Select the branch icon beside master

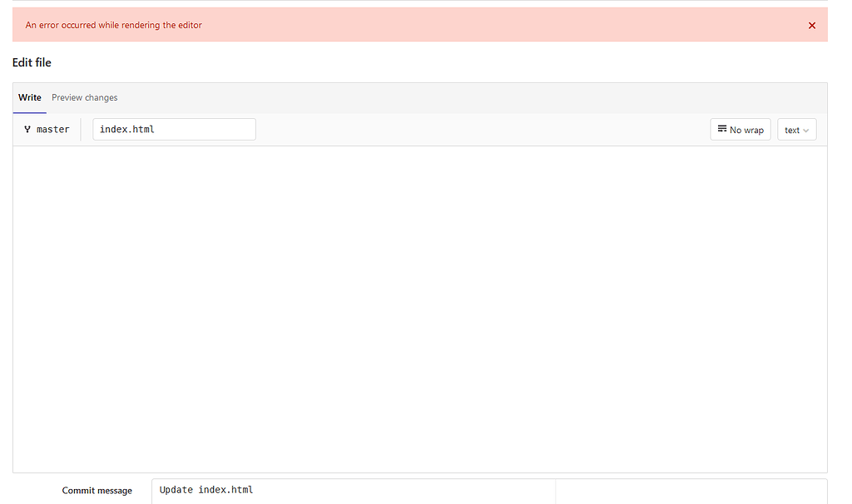[x=28, y=129]
